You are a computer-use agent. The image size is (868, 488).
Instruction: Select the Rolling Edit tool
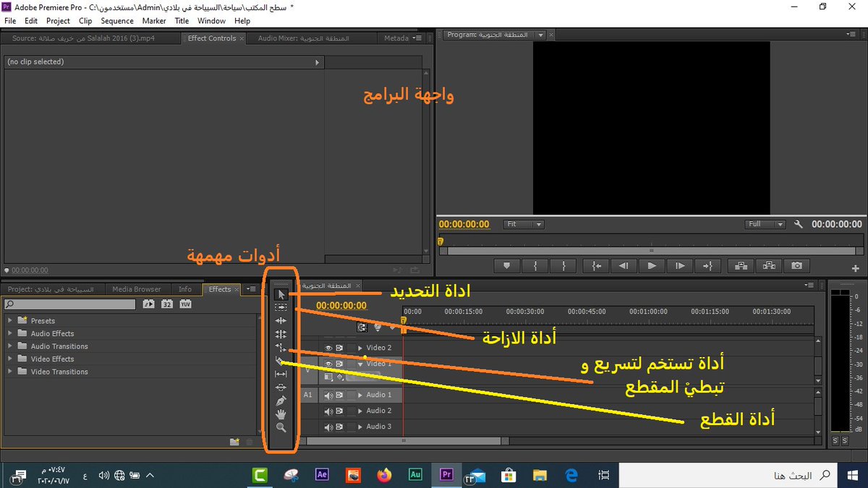(281, 334)
